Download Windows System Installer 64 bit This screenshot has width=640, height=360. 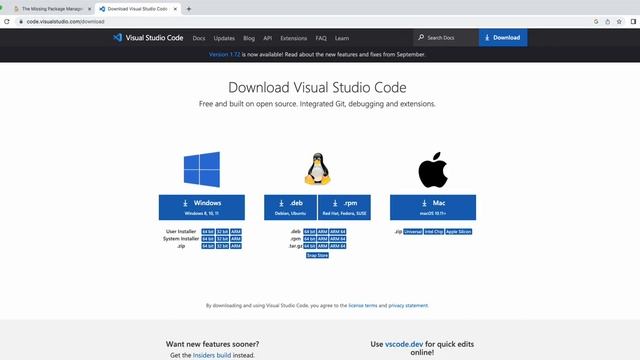[x=208, y=239]
